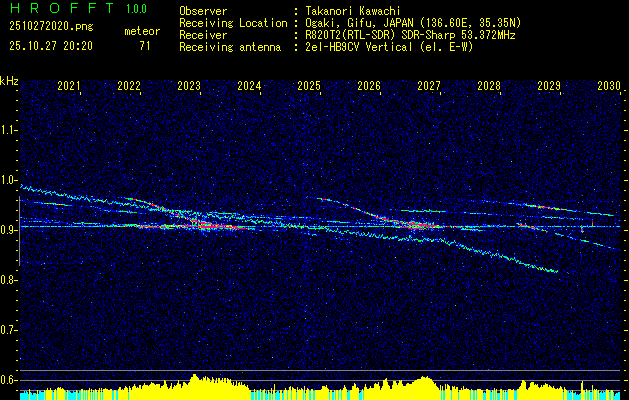The width and height of the screenshot is (629, 400).
Task: Click the 2030 time marker
Action: pyautogui.click(x=609, y=85)
